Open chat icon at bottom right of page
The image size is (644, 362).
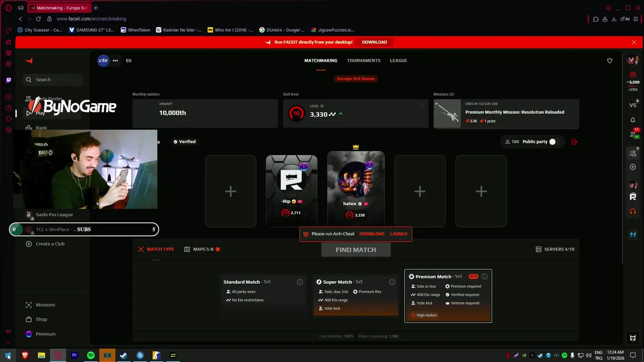pos(633,338)
